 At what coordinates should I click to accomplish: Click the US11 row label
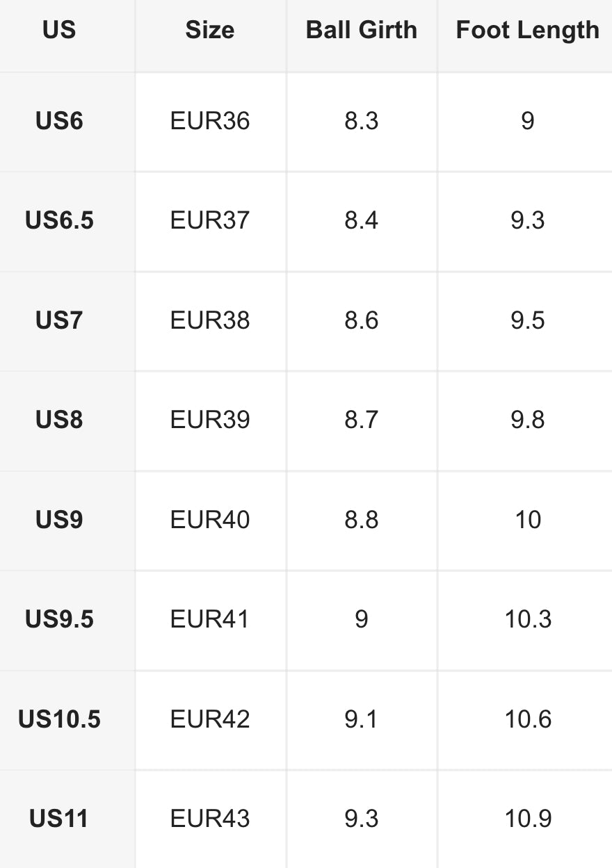point(59,819)
